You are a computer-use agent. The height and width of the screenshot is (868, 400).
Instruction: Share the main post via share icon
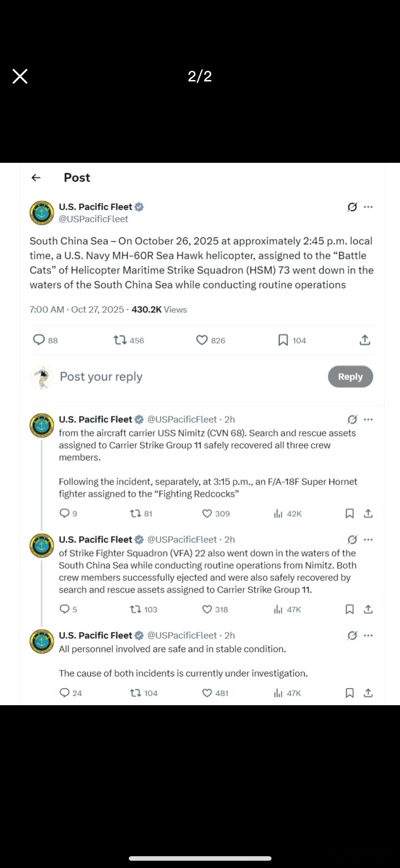point(365,340)
